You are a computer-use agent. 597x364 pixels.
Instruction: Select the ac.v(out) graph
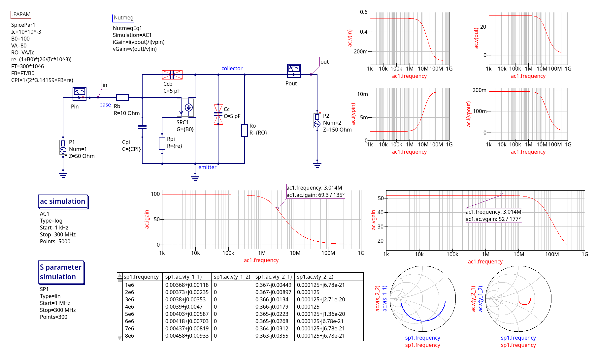[528, 38]
